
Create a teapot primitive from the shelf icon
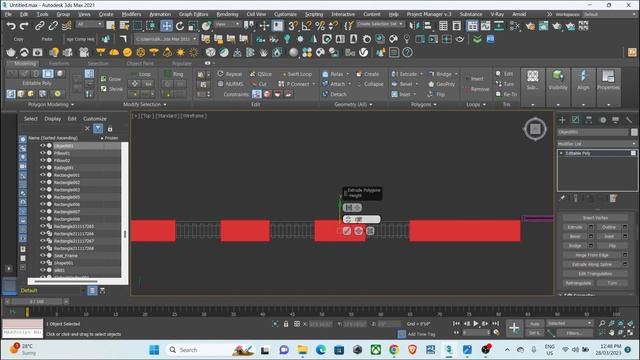pos(11,52)
